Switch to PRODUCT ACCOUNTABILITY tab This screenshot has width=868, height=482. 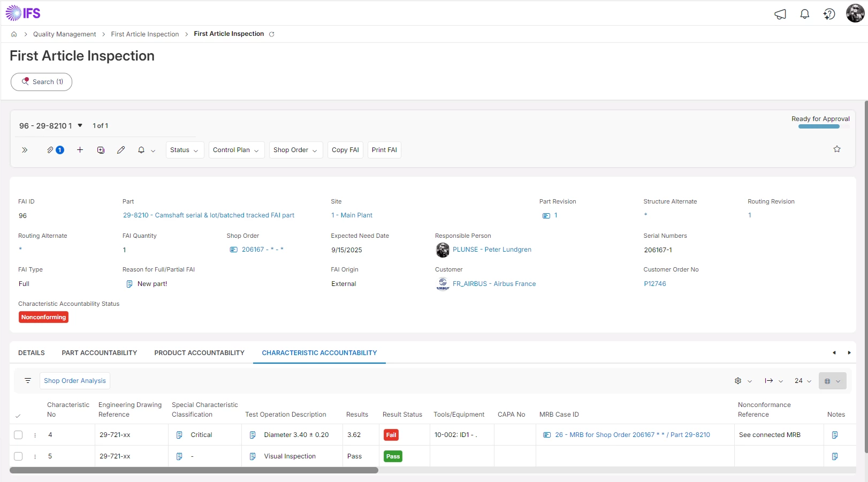pyautogui.click(x=200, y=353)
